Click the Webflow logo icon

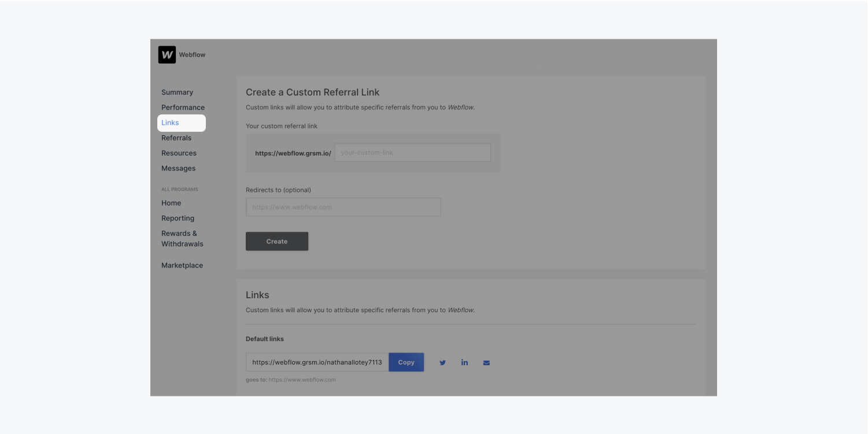tap(167, 55)
